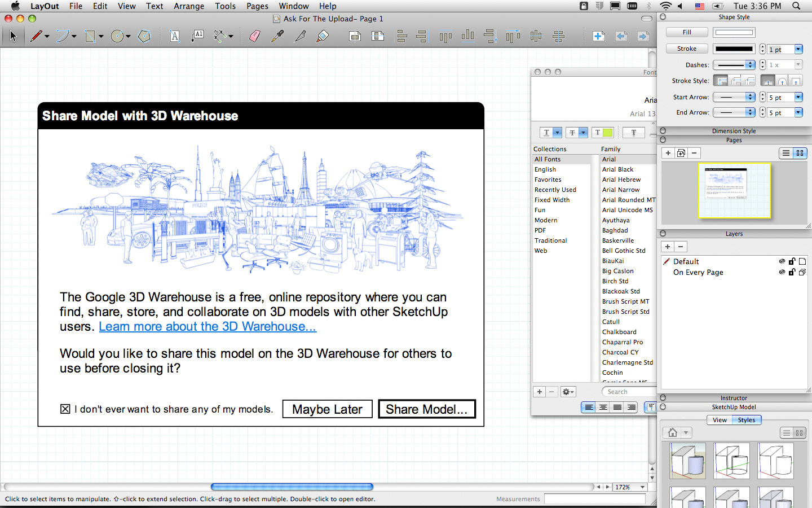
Task: Open Start Arrow 5 pt size dropdown
Action: point(798,97)
